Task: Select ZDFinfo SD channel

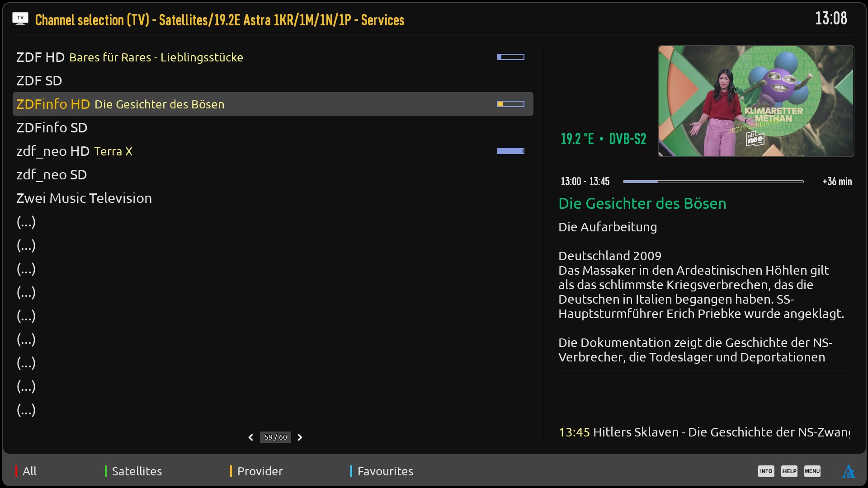Action: pyautogui.click(x=52, y=128)
